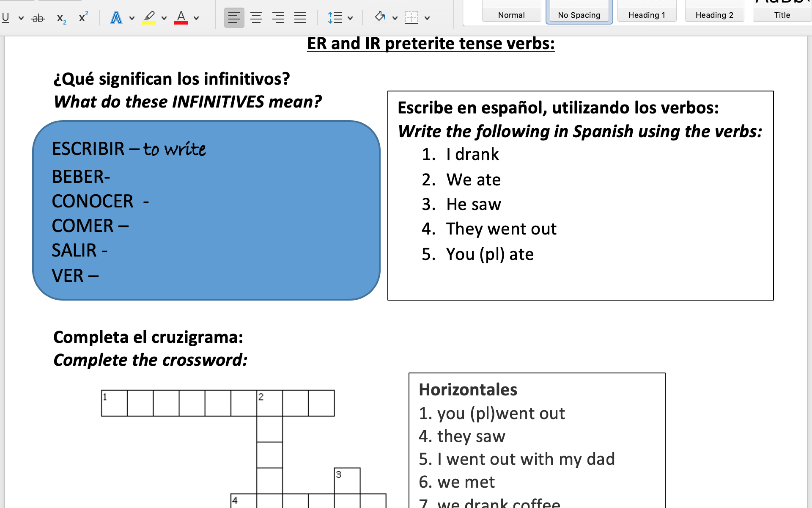Click the 'ESCRIBIR – to write' line
Viewport: 812px width, 508px height.
(x=129, y=149)
